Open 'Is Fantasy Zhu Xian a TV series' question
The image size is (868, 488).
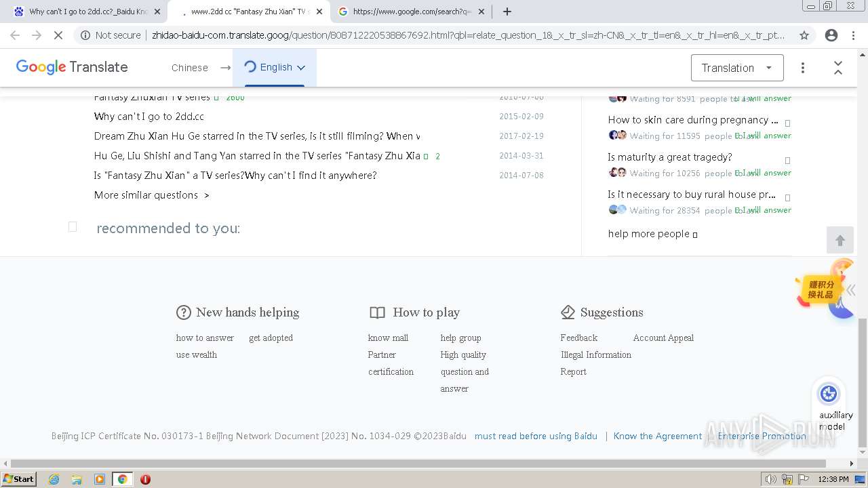click(x=235, y=176)
